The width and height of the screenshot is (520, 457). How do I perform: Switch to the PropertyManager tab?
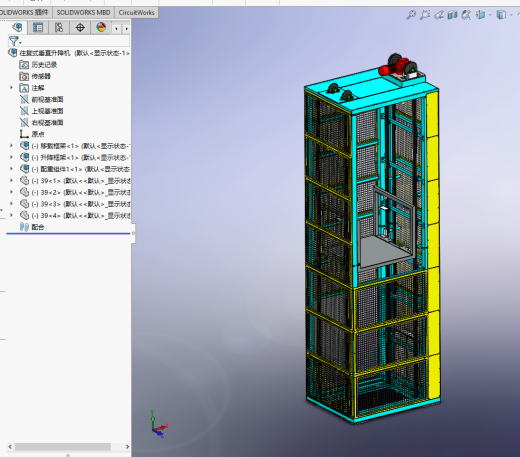38,27
